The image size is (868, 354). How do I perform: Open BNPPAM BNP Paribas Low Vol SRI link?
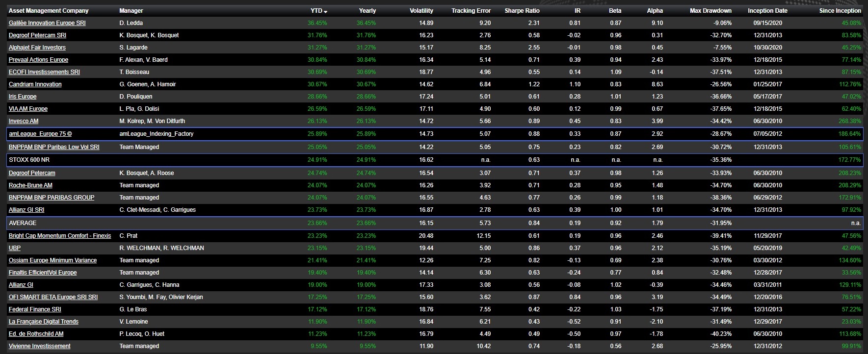(54, 147)
